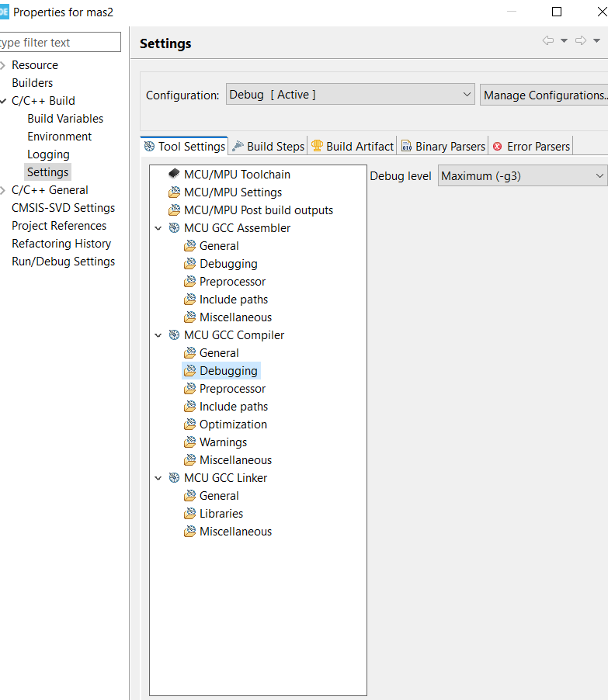The height and width of the screenshot is (700, 608).
Task: Click Manage Configurations button
Action: 544,95
